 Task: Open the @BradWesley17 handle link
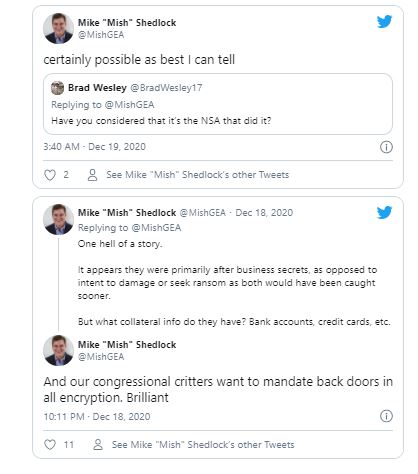pos(166,88)
